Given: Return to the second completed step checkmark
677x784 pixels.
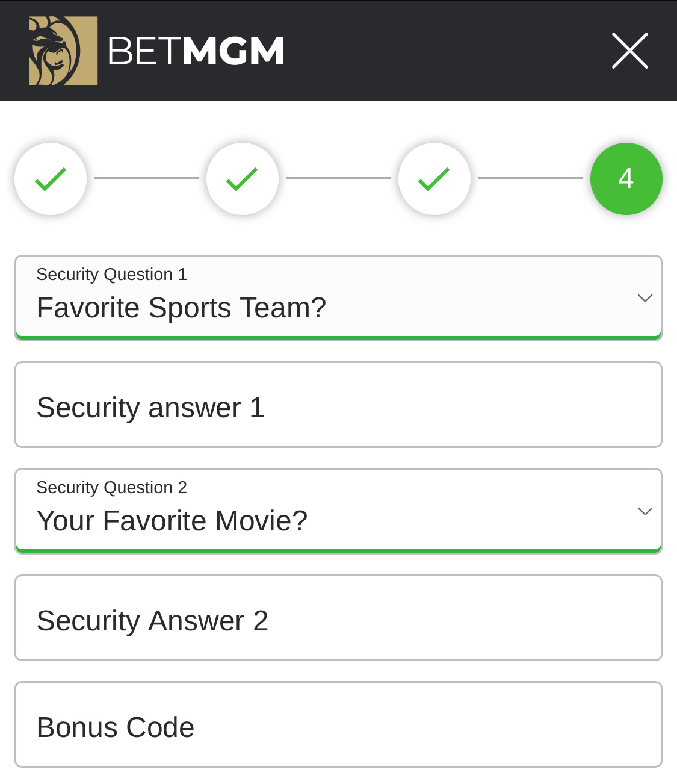Looking at the screenshot, I should point(243,179).
